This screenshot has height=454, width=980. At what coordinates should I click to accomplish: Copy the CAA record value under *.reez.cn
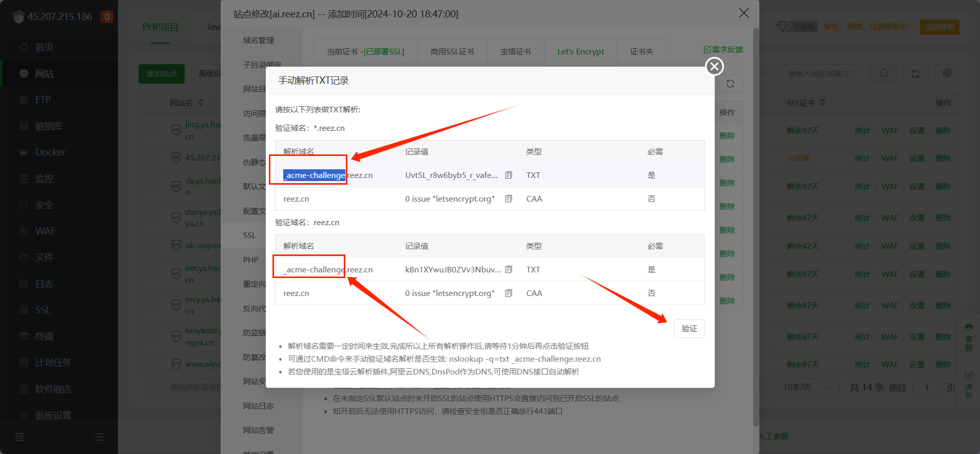(x=508, y=199)
